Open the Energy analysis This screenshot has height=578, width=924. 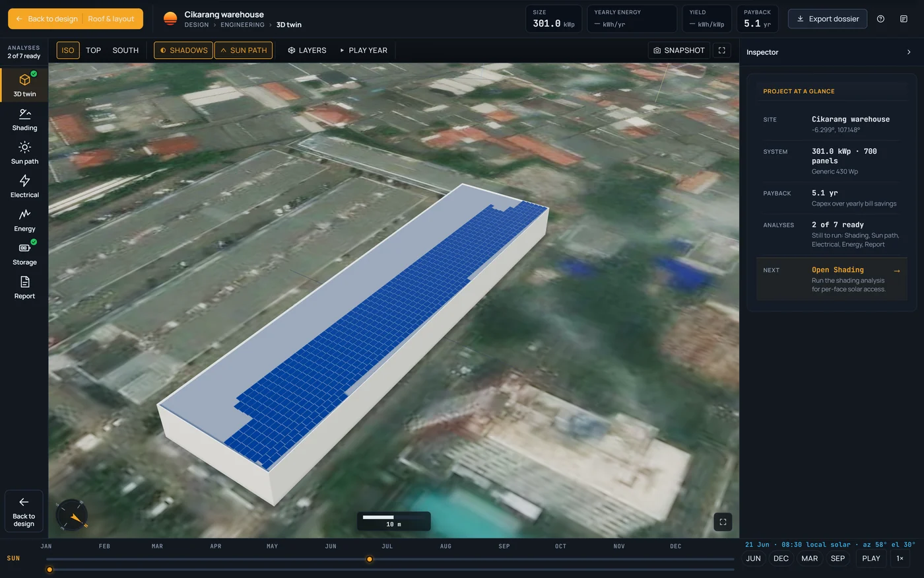(x=24, y=221)
